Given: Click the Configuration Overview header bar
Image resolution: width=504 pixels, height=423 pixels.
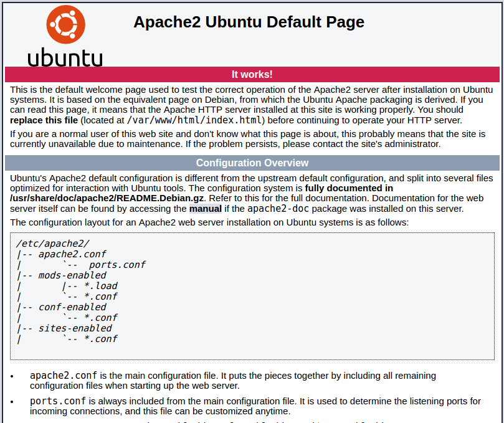Looking at the screenshot, I should point(252,163).
